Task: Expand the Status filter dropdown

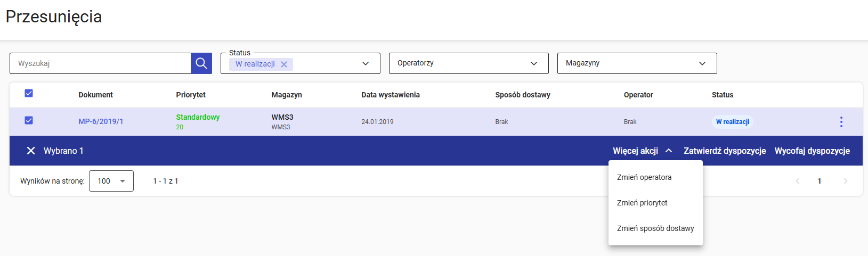Action: pyautogui.click(x=366, y=63)
